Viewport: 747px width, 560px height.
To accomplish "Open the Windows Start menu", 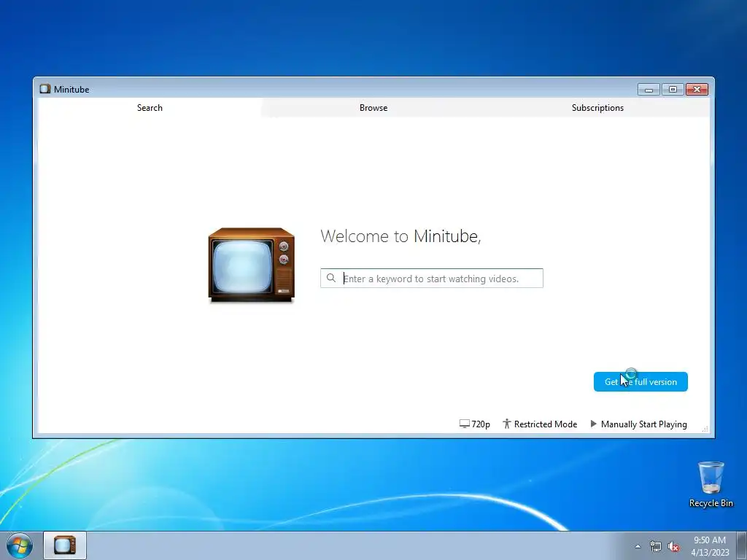I will 20,545.
